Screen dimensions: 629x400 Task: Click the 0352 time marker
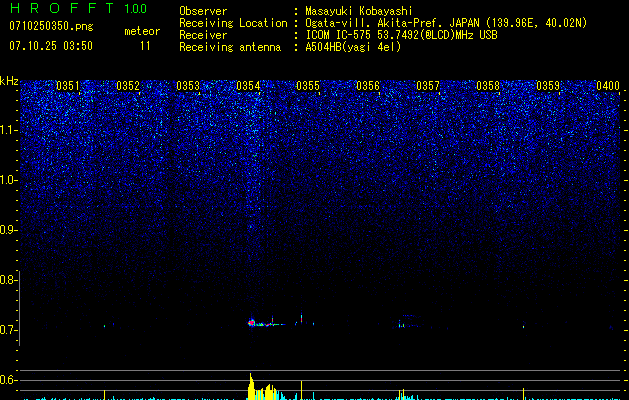pos(128,86)
